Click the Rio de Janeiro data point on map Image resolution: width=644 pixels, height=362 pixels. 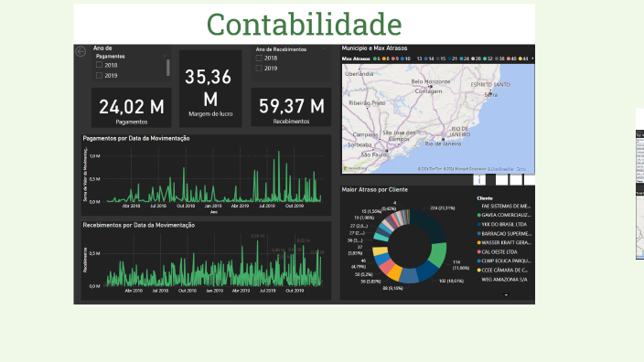point(443,140)
